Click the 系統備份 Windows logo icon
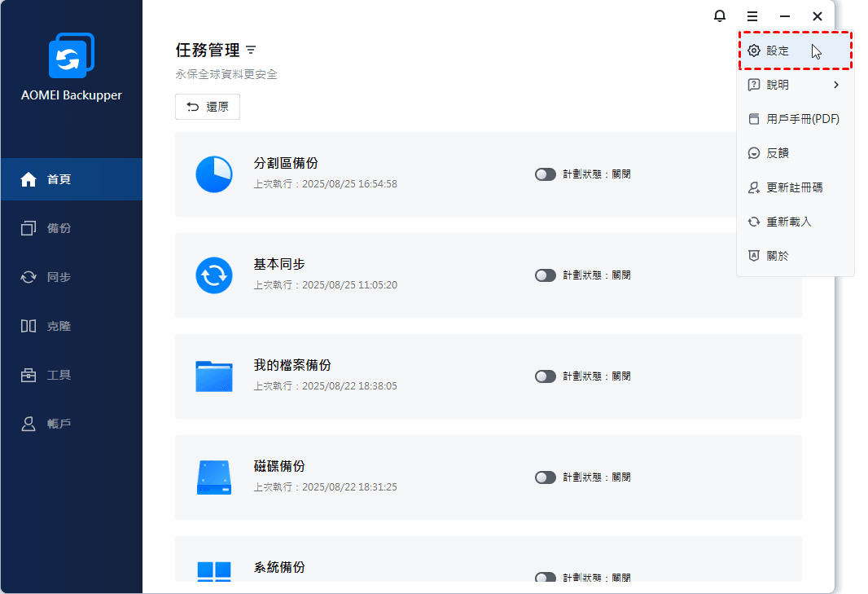This screenshot has width=868, height=594. [214, 570]
